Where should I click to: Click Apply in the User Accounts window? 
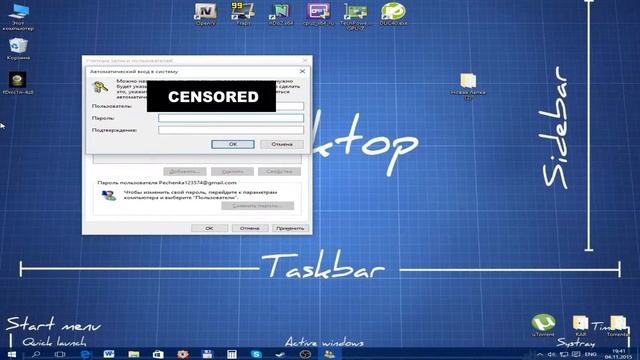pyautogui.click(x=290, y=228)
